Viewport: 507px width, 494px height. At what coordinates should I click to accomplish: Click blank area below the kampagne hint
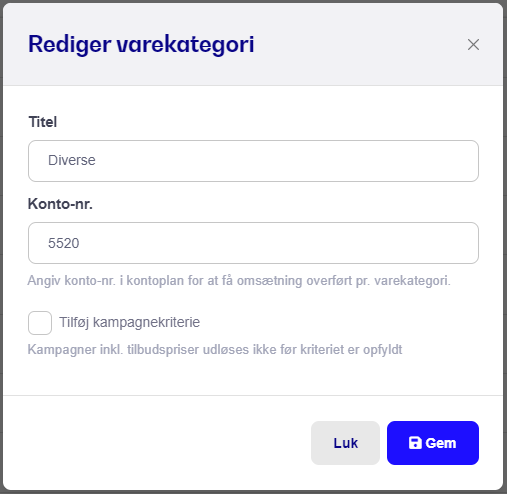pyautogui.click(x=253, y=377)
